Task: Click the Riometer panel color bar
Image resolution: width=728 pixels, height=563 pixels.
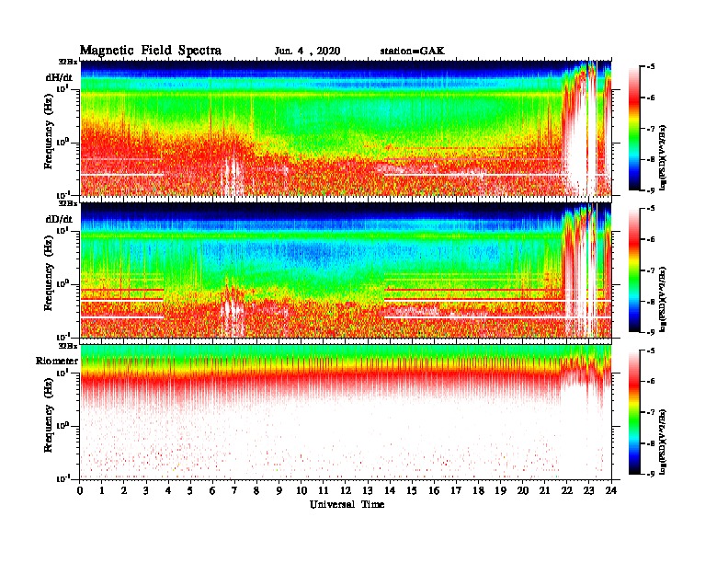Action: 634,411
